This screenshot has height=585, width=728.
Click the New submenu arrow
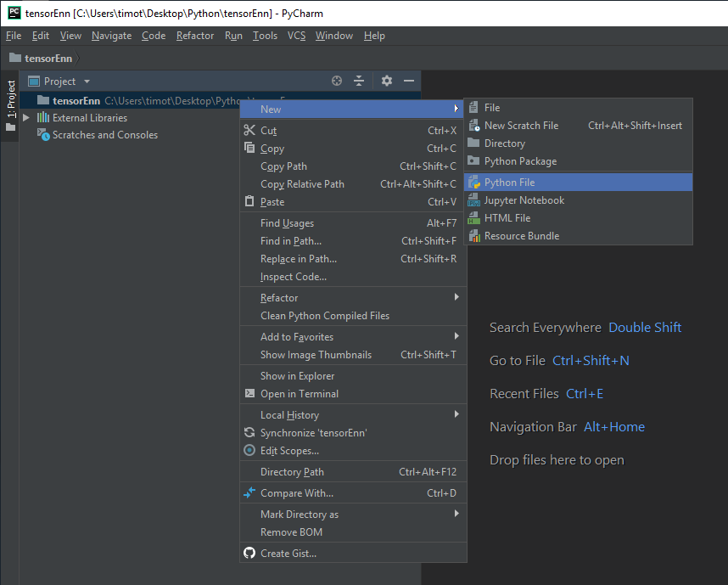(x=456, y=109)
